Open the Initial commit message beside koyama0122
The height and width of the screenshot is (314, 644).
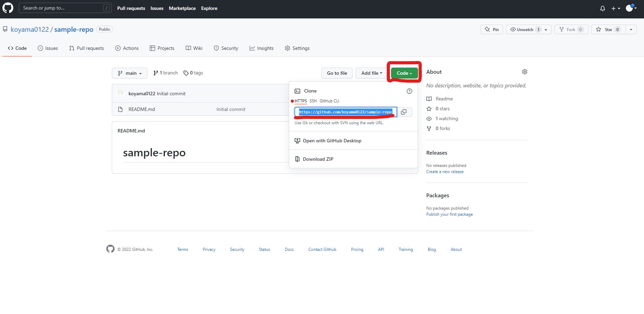[171, 94]
